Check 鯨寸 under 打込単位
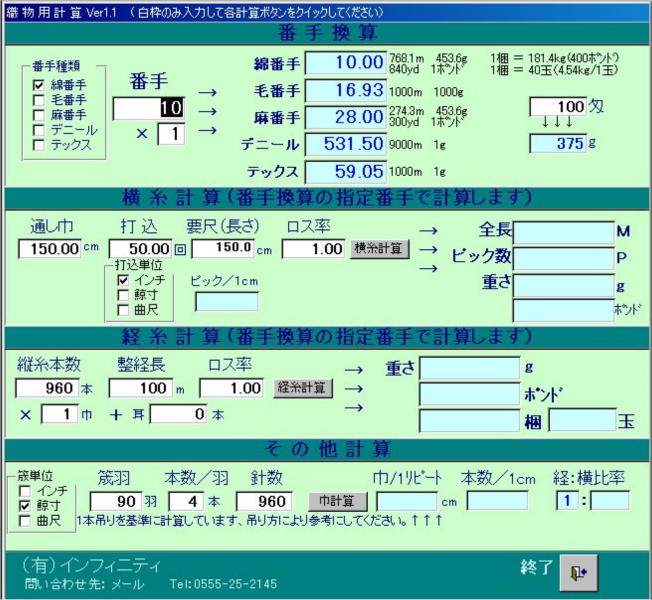The image size is (652, 600). point(123,295)
